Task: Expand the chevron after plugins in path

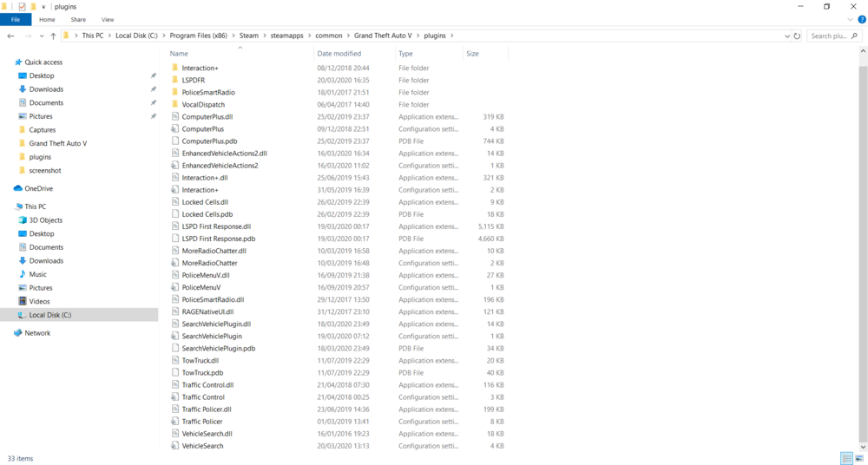Action: pyautogui.click(x=451, y=36)
